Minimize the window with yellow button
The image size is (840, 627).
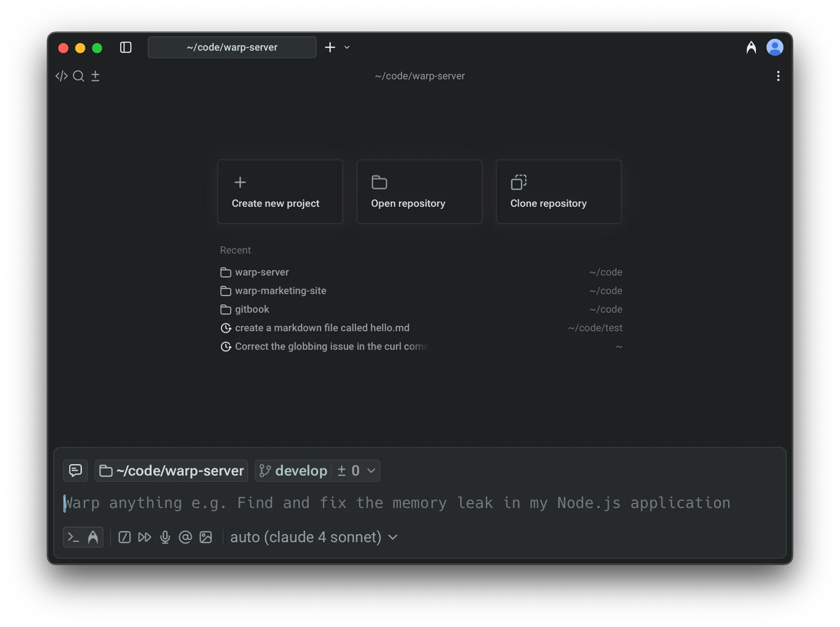[x=80, y=48]
